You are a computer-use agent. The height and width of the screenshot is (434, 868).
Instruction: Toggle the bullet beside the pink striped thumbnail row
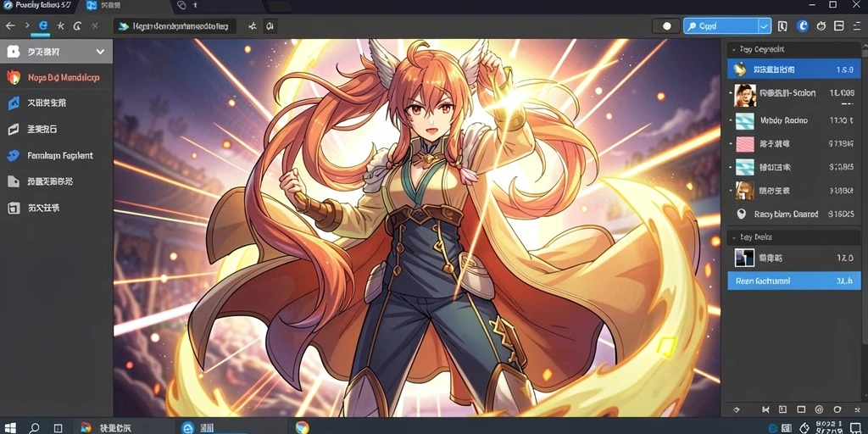[x=731, y=144]
